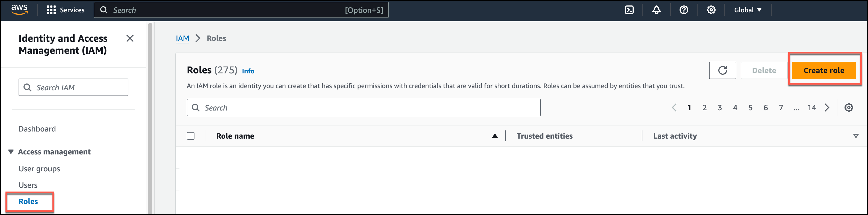Viewport: 868px width, 215px height.
Task: Open the Services grid menu
Action: [x=65, y=10]
